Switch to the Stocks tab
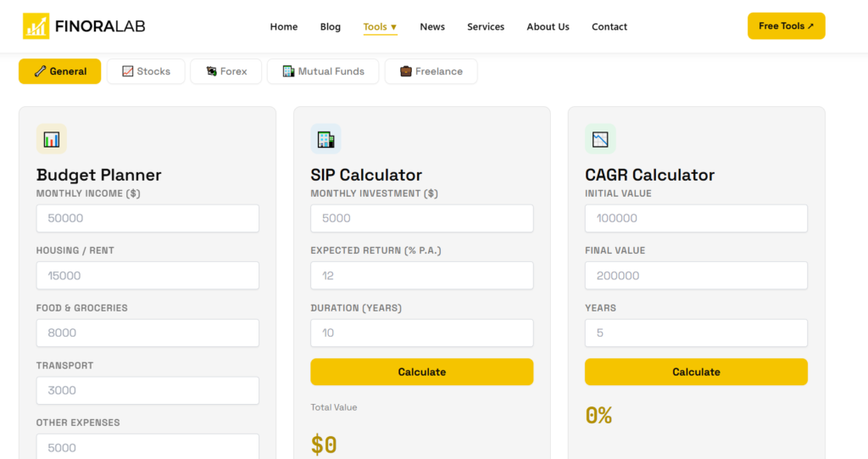This screenshot has height=459, width=868. click(x=146, y=71)
